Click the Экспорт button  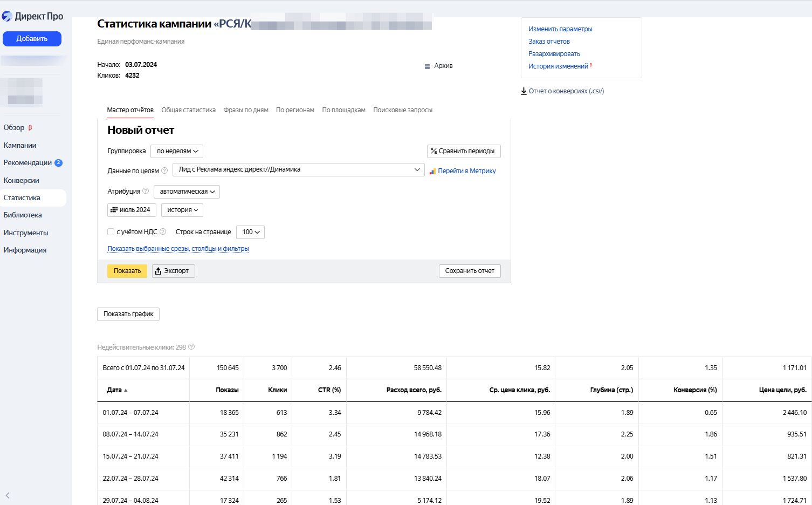pos(173,271)
